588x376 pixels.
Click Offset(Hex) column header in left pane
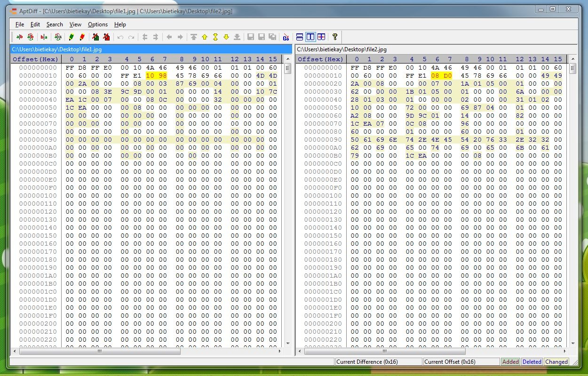36,59
